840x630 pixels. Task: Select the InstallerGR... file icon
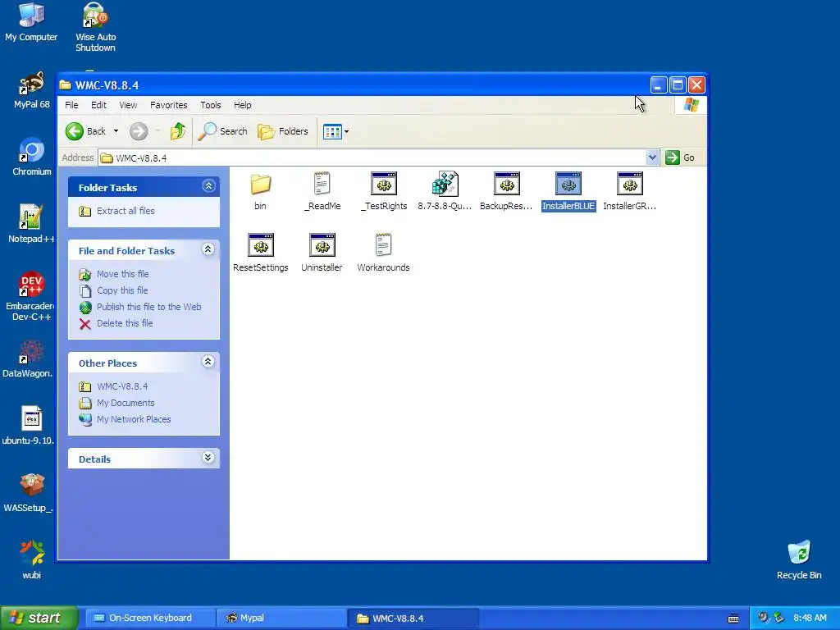tap(630, 185)
